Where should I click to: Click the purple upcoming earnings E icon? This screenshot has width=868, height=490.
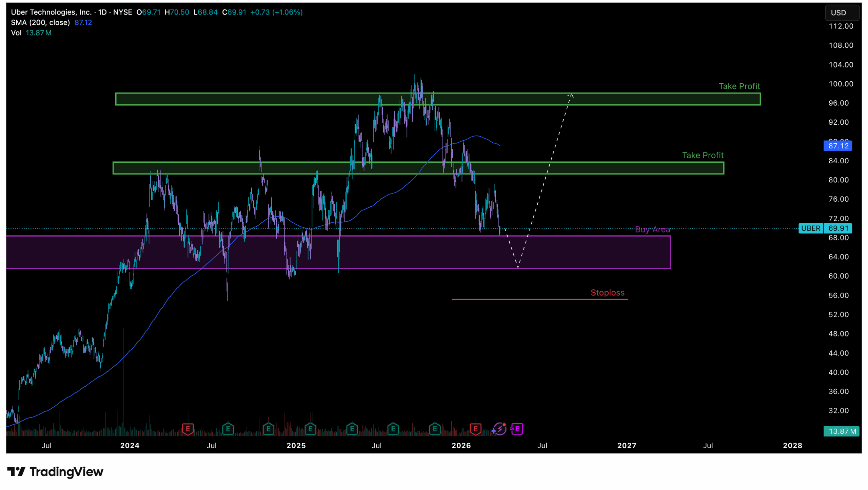pos(517,429)
